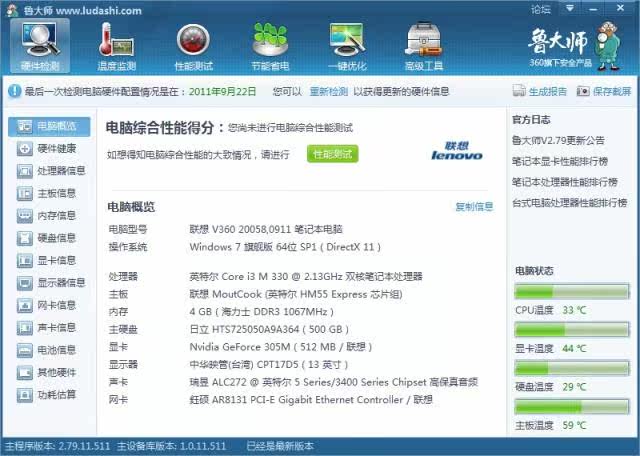Open 鲁大师V2.79更新公告 announcement

point(558,140)
